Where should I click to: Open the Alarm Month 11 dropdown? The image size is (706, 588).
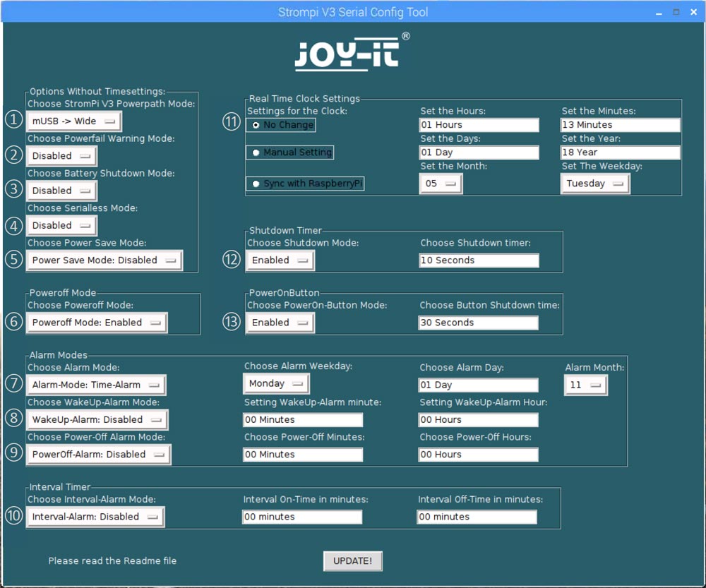pos(586,385)
